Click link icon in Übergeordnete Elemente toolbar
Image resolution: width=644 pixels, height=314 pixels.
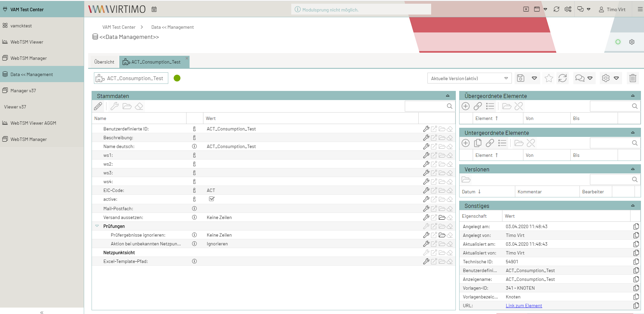point(478,106)
